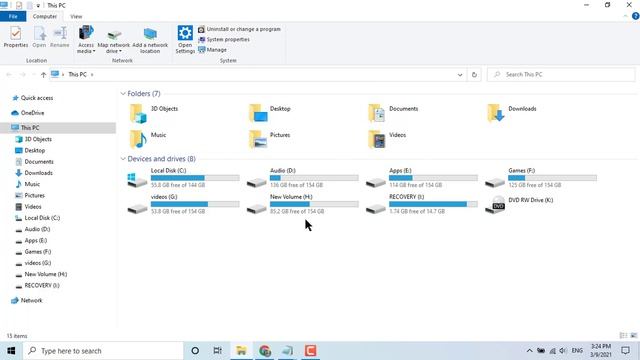Select RECOVERY (I:) drive icon
Screen dimensions: 640x360
[376, 209]
